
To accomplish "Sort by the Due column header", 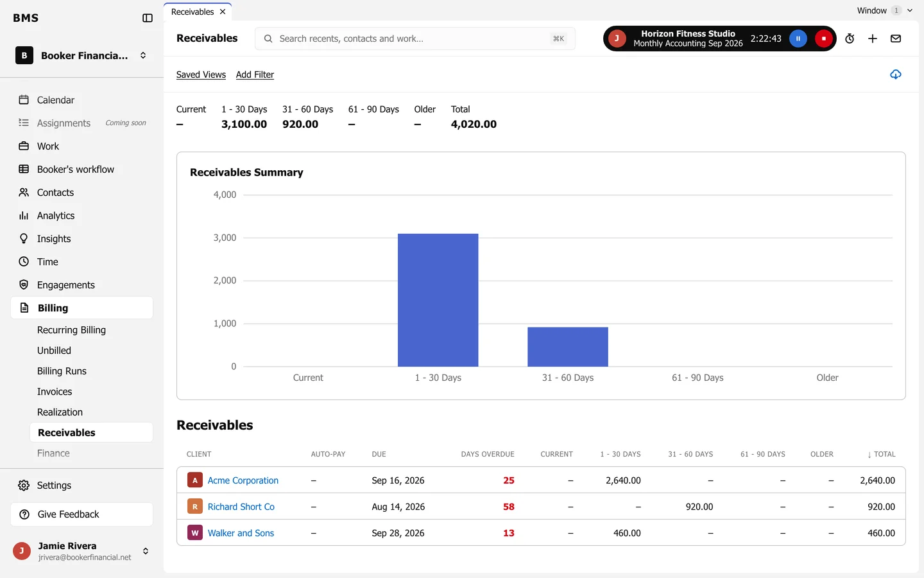I will tap(379, 454).
